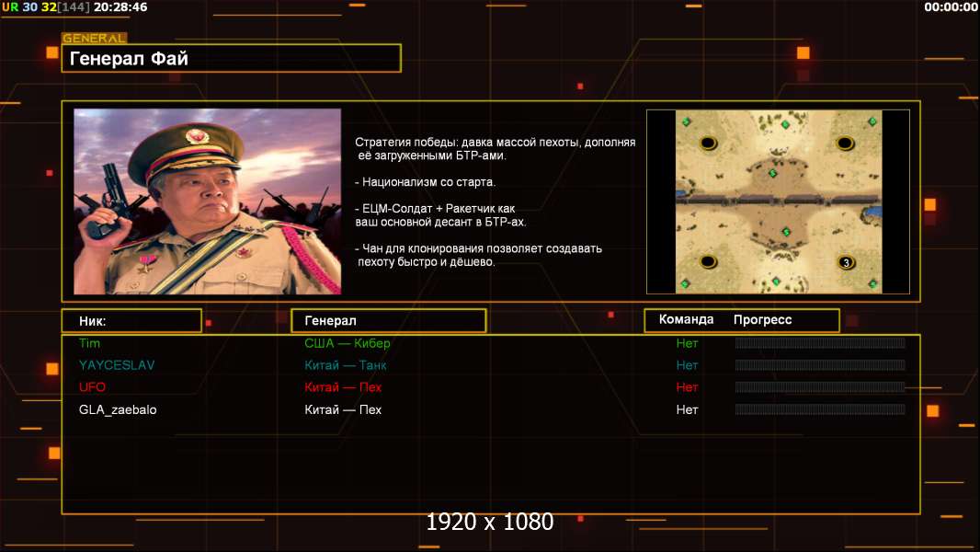This screenshot has width=980, height=552.
Task: Click UFO's team value Нет
Action: click(x=687, y=387)
